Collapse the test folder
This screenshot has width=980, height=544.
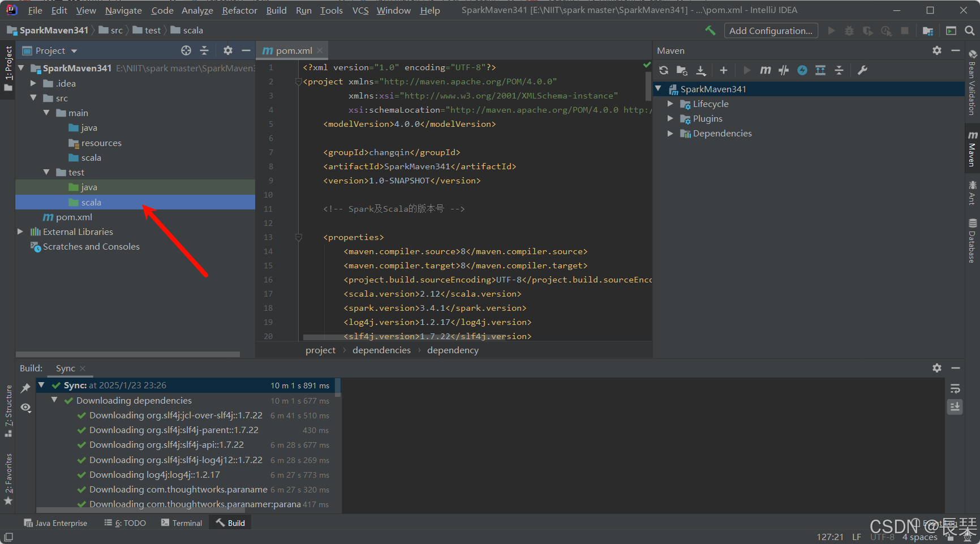click(46, 172)
